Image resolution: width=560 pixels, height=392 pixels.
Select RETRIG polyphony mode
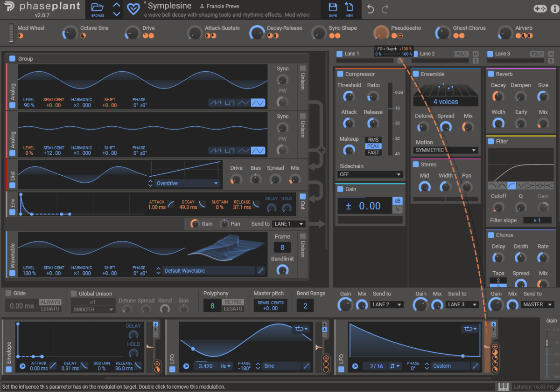pos(233,302)
